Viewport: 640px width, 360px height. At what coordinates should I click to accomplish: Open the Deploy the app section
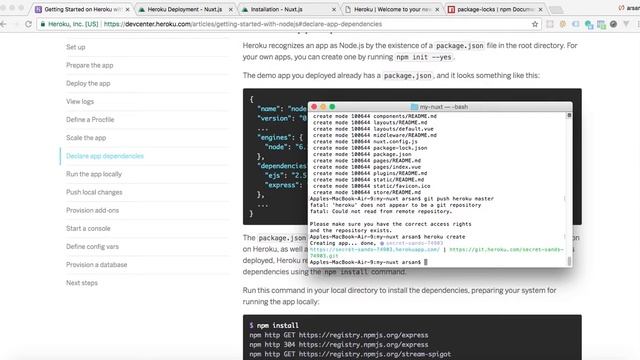[x=88, y=83]
